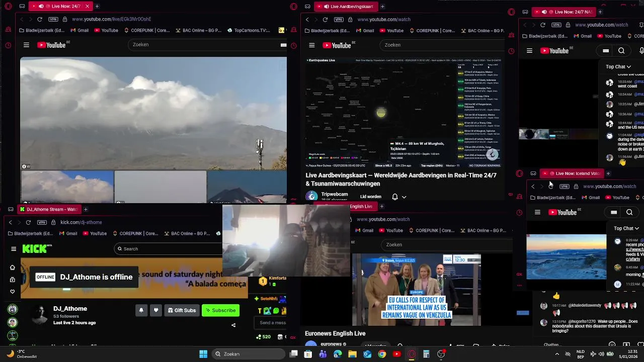Open Bladwijzerbalk folder in 24/7 NASA window

pos(545,36)
